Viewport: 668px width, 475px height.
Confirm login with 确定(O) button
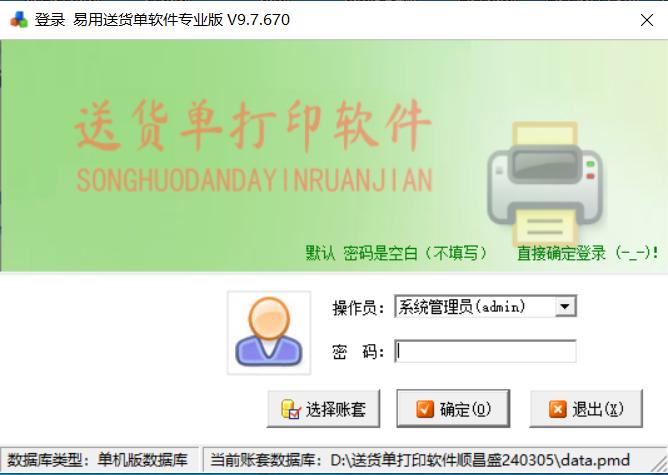[x=453, y=409]
